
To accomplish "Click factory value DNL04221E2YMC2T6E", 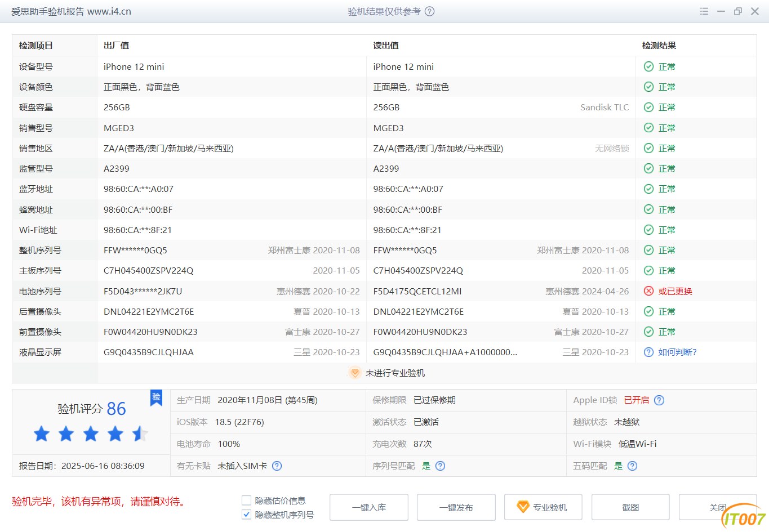I will (149, 311).
